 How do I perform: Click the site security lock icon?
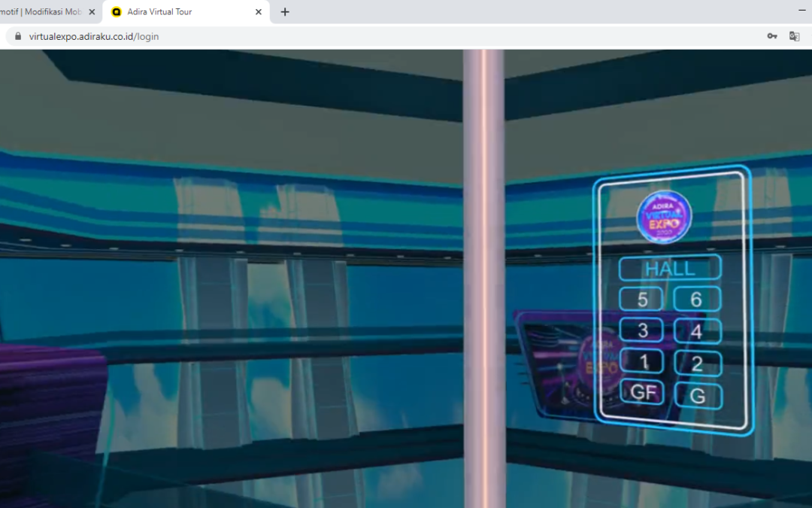18,36
